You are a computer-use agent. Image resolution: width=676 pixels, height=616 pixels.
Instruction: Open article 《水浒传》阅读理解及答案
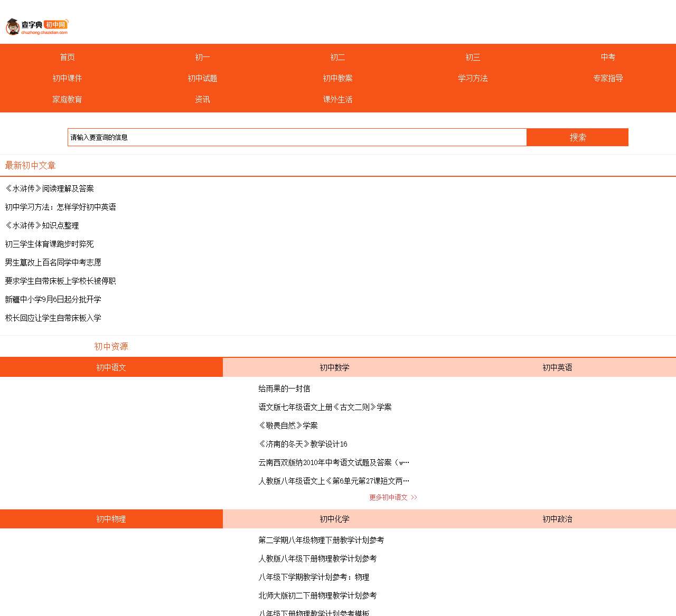(x=50, y=188)
